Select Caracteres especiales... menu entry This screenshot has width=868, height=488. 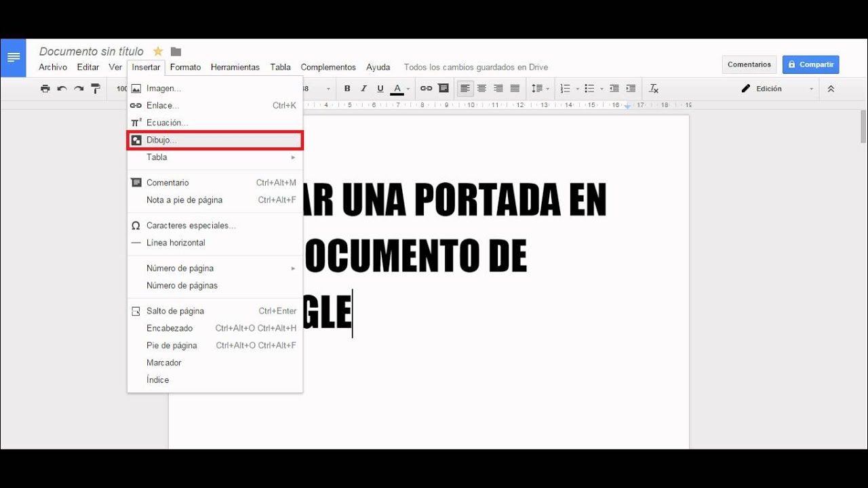pos(215,225)
